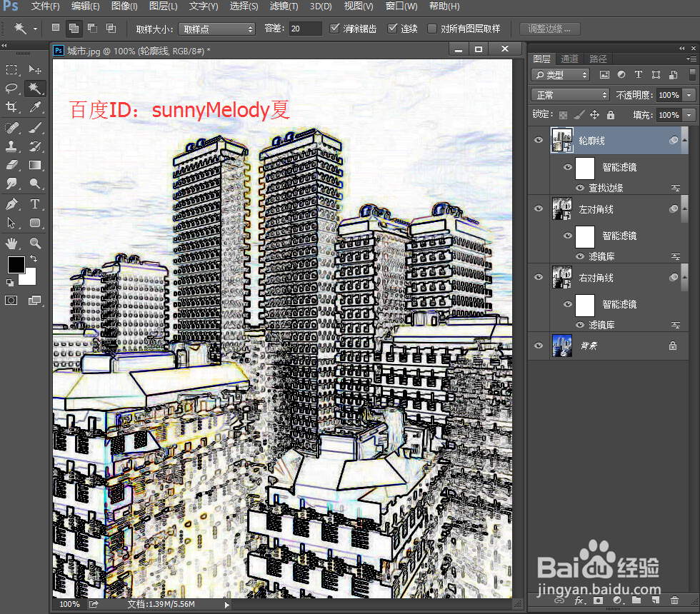The width and height of the screenshot is (700, 614).
Task: Select the Crop tool
Action: tap(11, 108)
